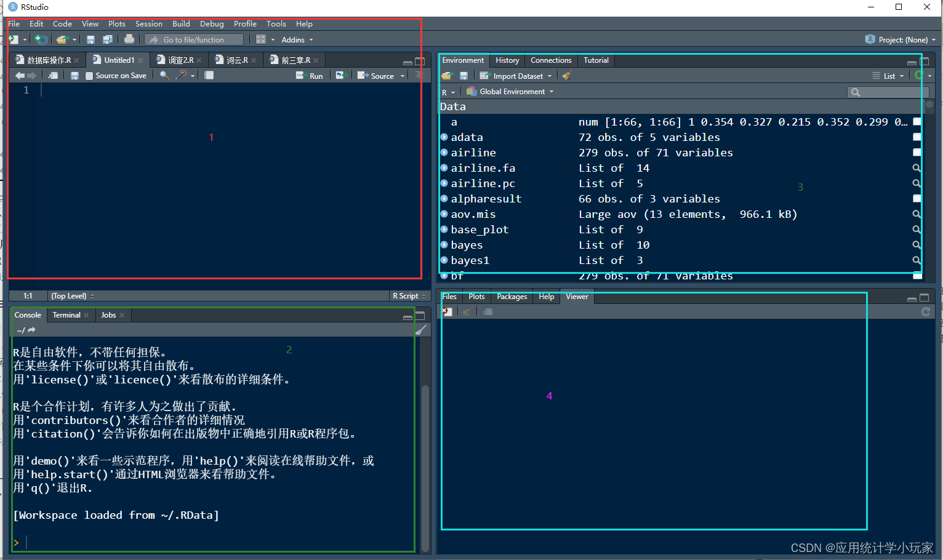Open the (Top Level) scope navigator
The image size is (943, 560).
click(73, 296)
